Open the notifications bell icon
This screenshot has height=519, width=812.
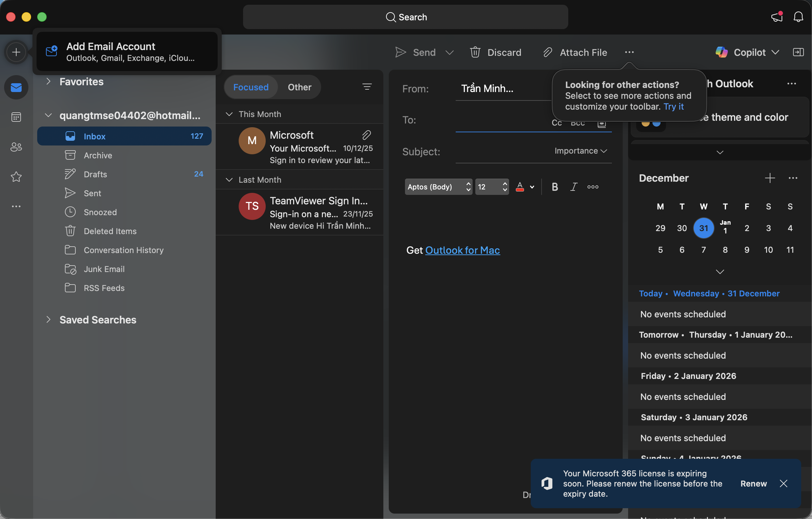tap(798, 17)
